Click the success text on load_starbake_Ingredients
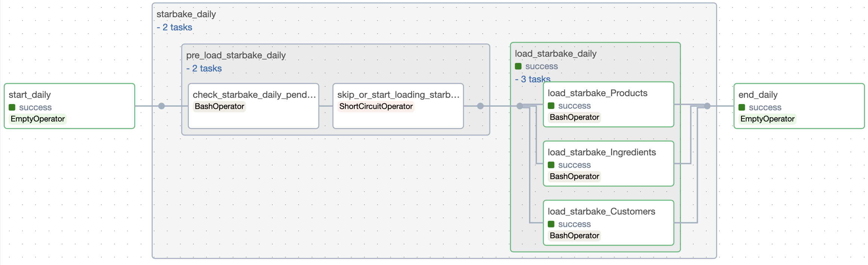Viewport: 868px width, 265px height. pyautogui.click(x=574, y=165)
